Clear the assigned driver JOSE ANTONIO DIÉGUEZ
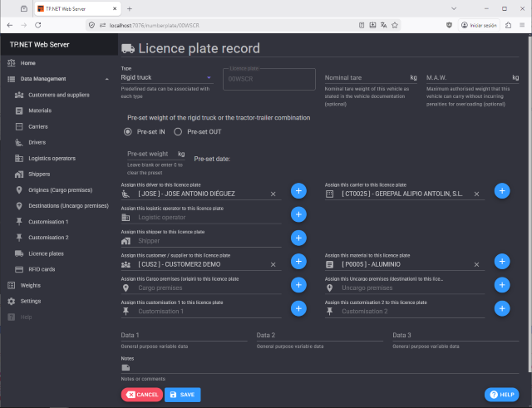 [x=273, y=194]
